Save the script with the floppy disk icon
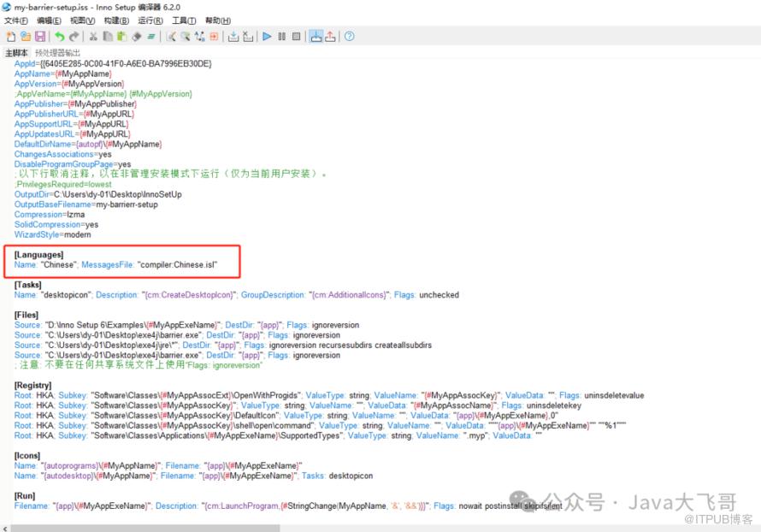The width and height of the screenshot is (761, 532). 39,37
